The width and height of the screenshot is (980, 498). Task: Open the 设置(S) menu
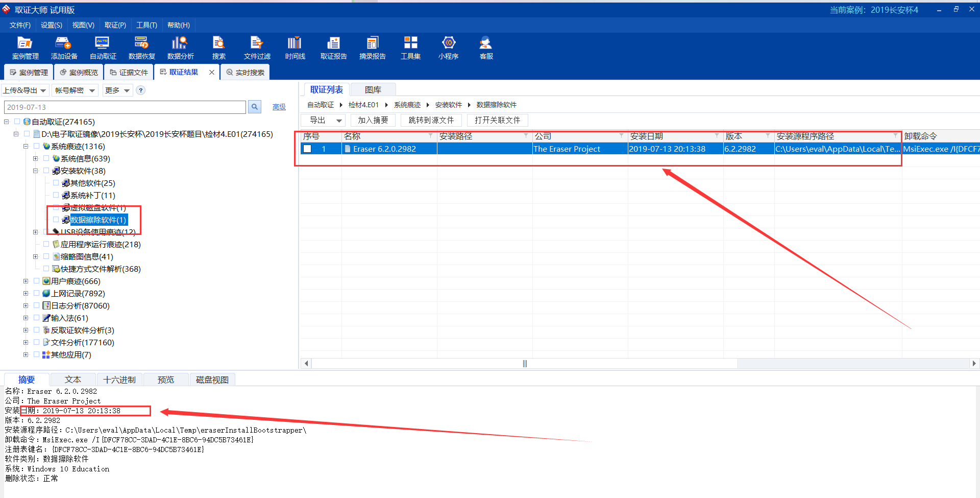(x=52, y=25)
